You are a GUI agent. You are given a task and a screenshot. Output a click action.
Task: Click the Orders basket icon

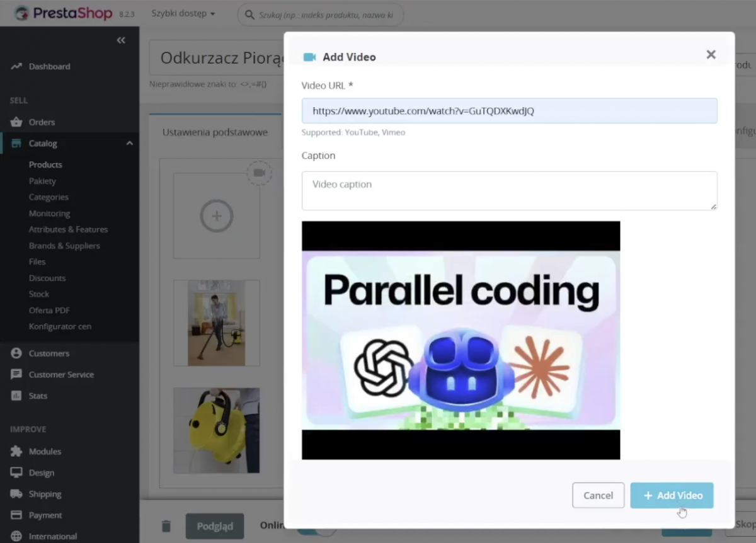click(x=16, y=122)
